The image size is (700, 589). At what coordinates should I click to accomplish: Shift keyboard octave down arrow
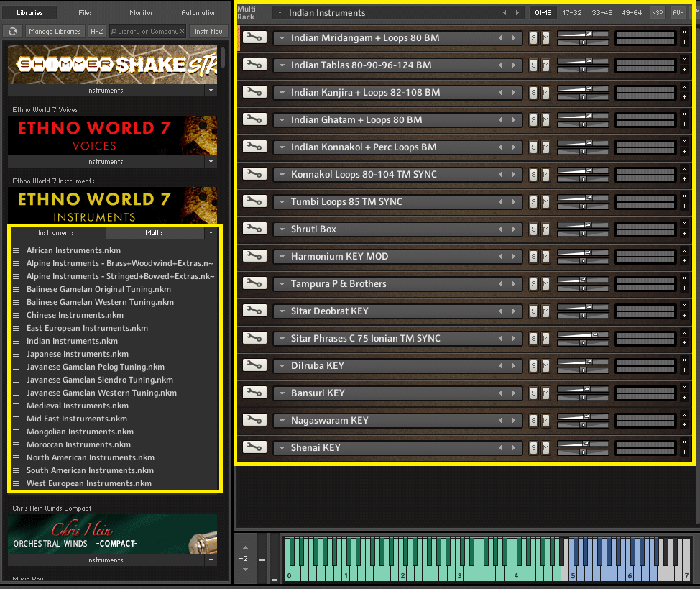point(245,570)
